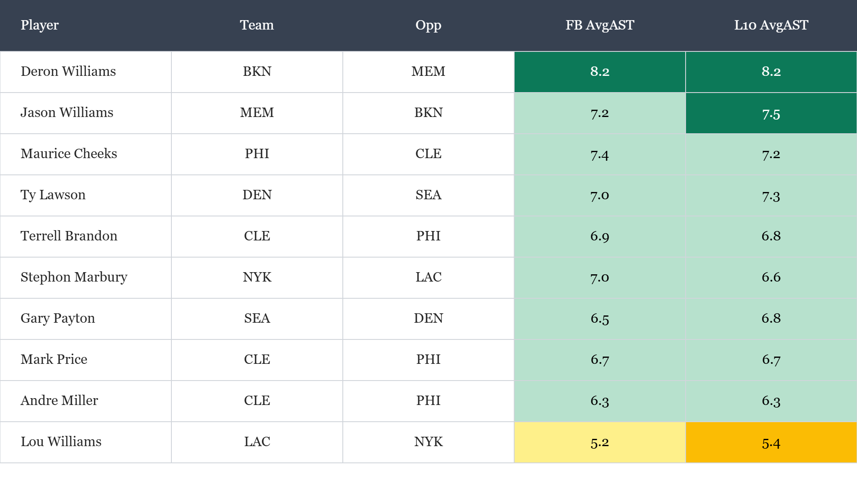
Task: Open the Gary Payton player name
Action: click(x=58, y=318)
